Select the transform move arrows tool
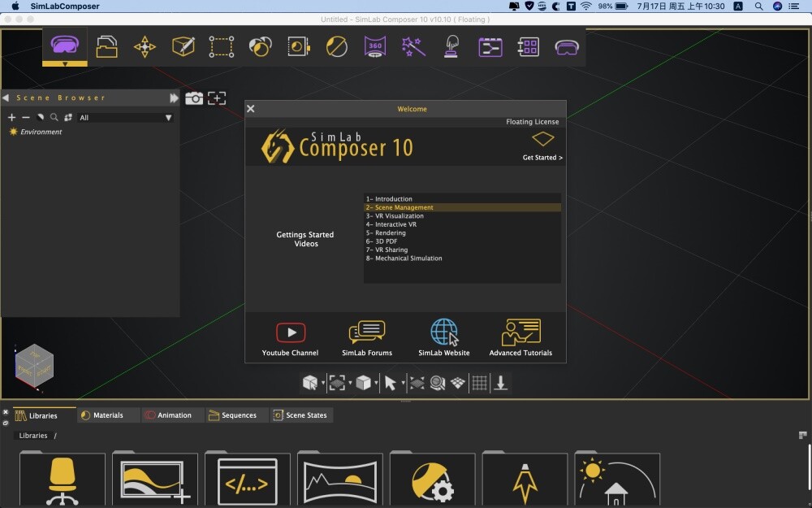 tap(145, 46)
